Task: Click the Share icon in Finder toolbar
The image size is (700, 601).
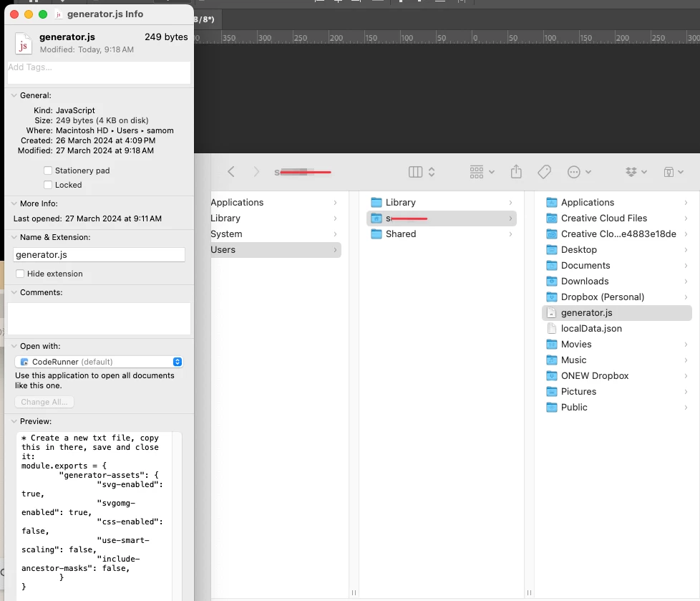Action: pos(516,172)
